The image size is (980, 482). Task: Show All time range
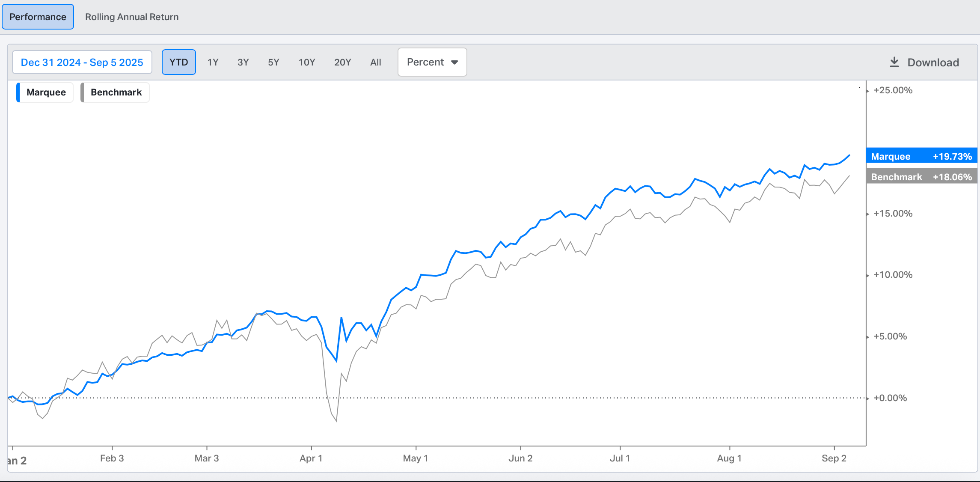[x=375, y=62]
